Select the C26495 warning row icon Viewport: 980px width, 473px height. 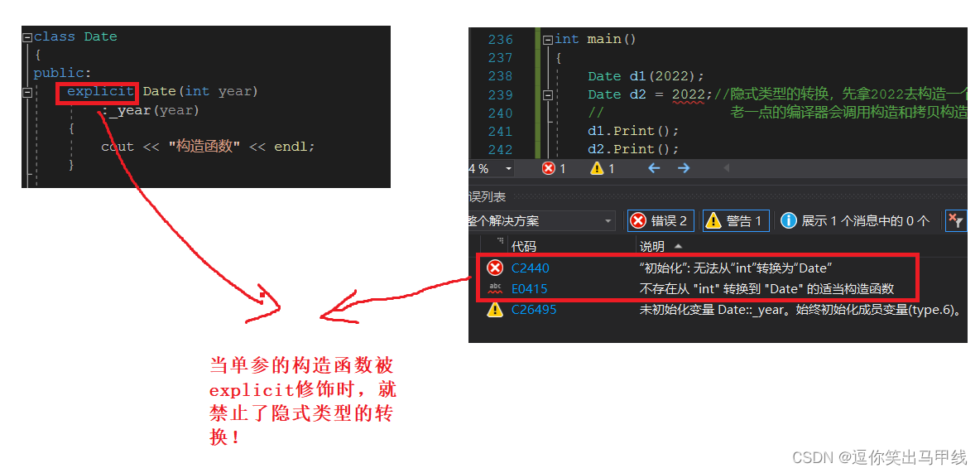pyautogui.click(x=495, y=309)
